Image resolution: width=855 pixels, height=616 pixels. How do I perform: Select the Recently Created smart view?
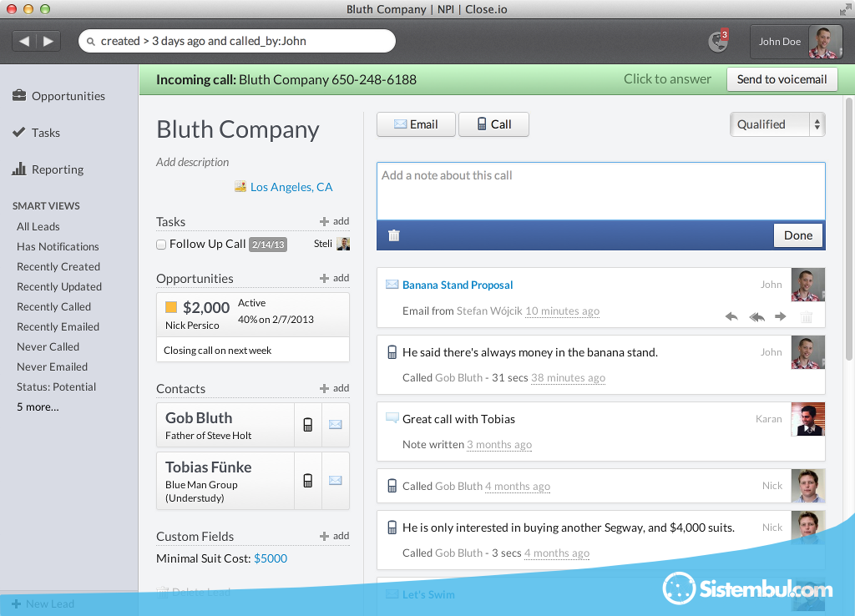click(58, 266)
